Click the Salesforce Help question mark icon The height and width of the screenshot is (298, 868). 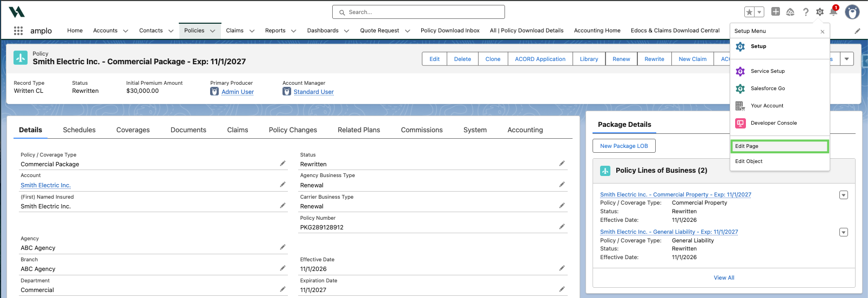[x=805, y=12]
